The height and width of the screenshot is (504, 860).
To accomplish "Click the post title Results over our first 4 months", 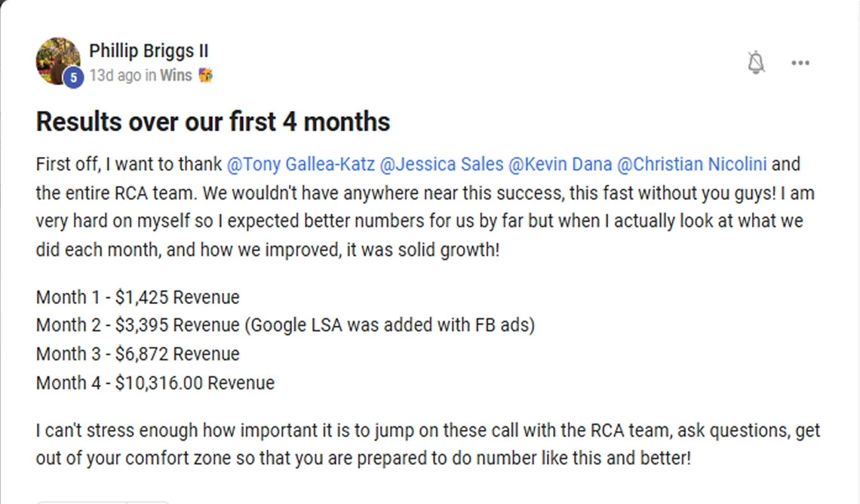I will (213, 122).
